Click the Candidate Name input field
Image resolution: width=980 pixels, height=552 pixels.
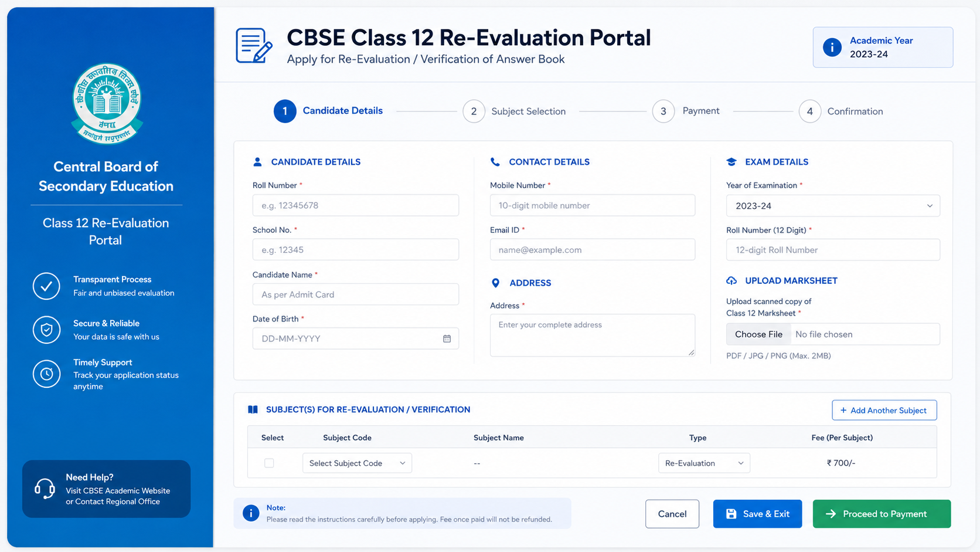pos(356,294)
